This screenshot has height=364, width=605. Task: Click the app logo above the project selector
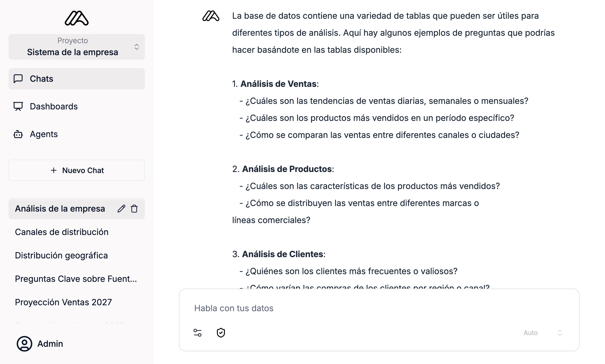pos(76,18)
